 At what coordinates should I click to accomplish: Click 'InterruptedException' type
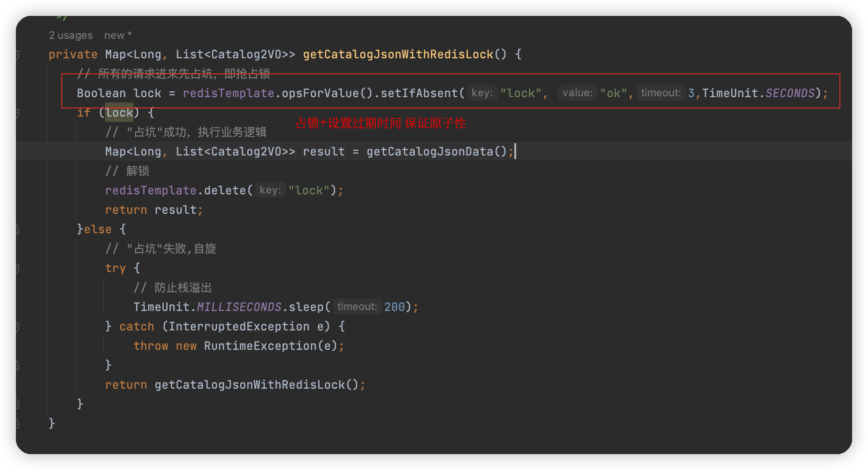coord(239,326)
